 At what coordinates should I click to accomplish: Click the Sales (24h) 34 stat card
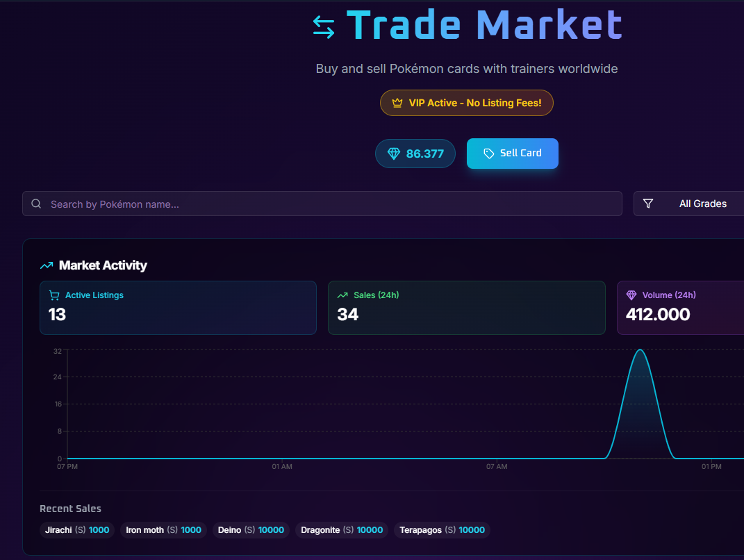coord(466,308)
